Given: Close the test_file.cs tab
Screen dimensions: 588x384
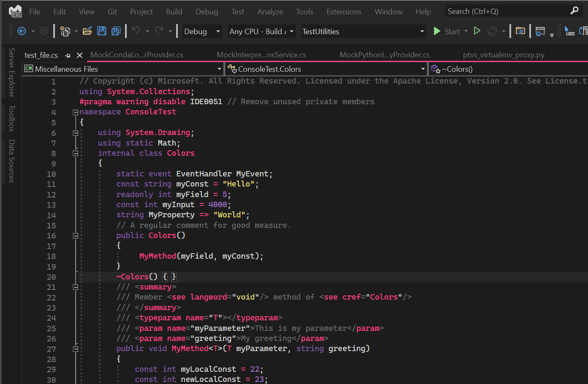Looking at the screenshot, I should pos(79,55).
